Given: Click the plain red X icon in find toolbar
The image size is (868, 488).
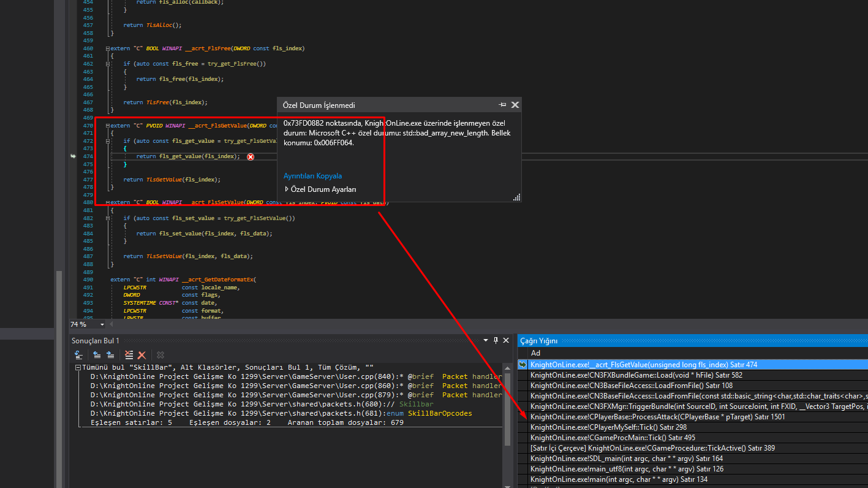Looking at the screenshot, I should click(142, 354).
